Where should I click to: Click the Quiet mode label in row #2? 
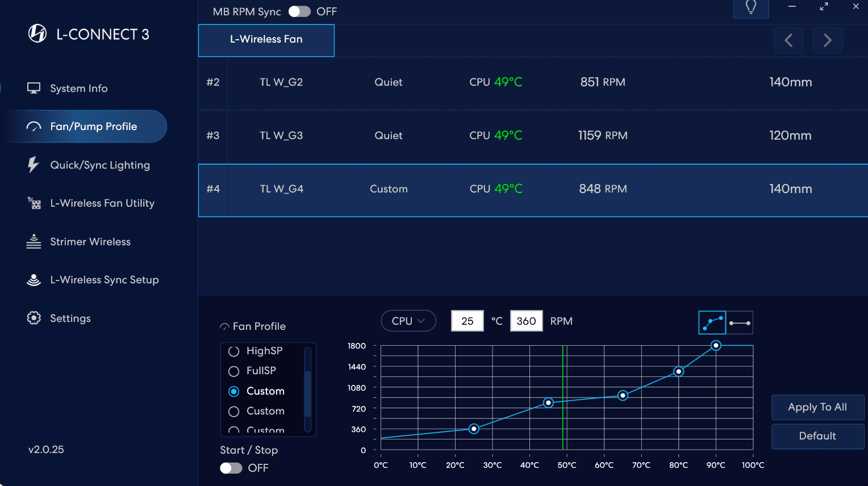click(x=389, y=82)
